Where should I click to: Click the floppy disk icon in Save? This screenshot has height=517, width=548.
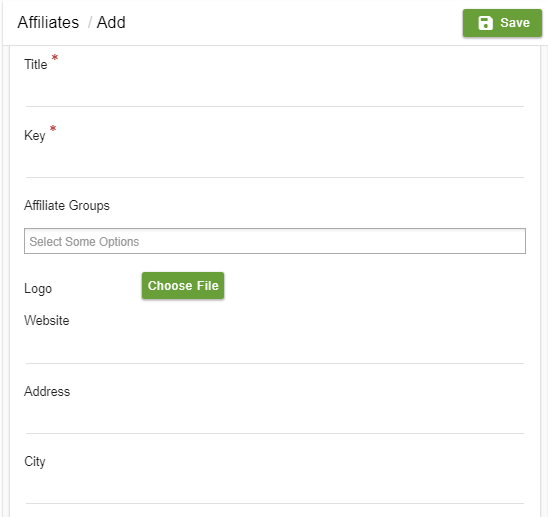485,23
